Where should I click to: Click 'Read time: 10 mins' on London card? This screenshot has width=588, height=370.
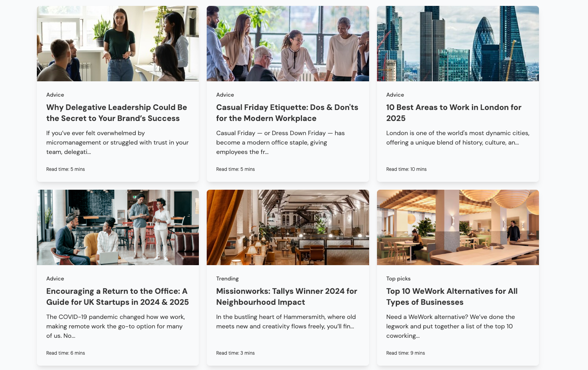click(406, 169)
